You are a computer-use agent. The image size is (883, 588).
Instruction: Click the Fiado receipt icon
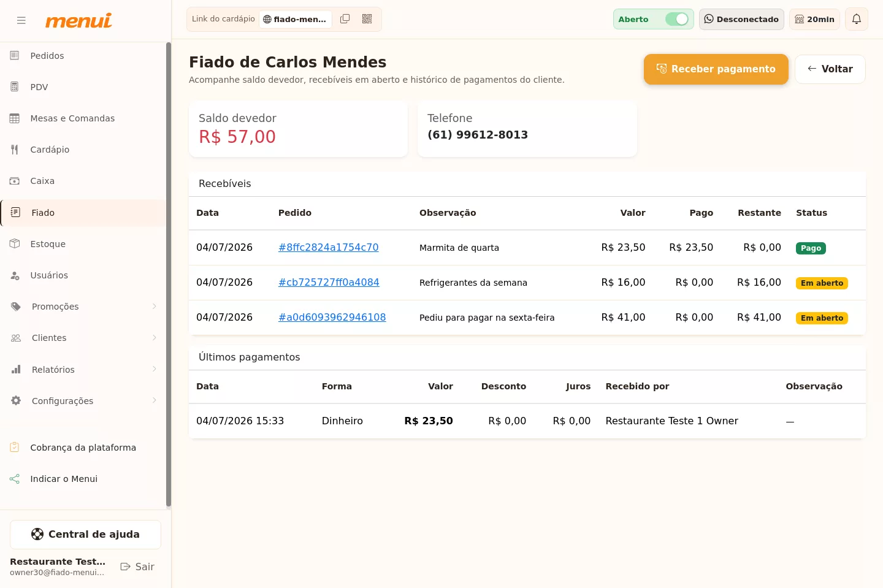click(16, 212)
